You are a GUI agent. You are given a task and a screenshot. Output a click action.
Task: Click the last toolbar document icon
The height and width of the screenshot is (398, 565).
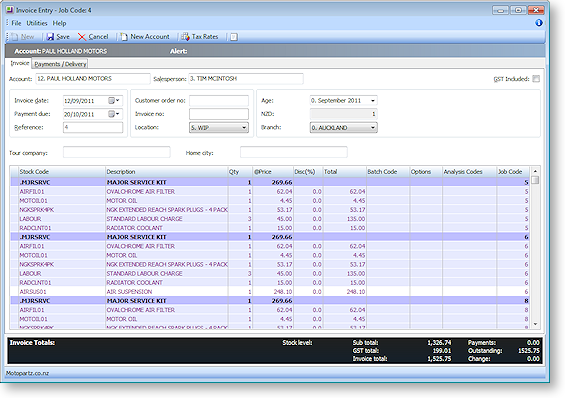(234, 37)
